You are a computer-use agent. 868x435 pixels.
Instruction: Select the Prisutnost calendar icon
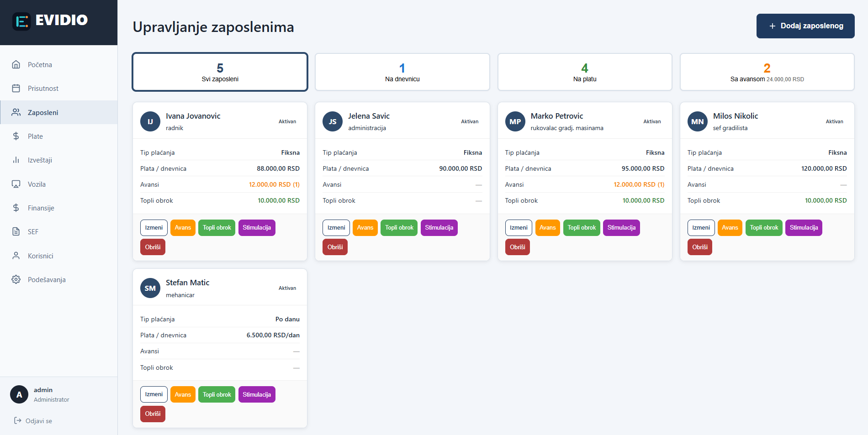pos(16,88)
